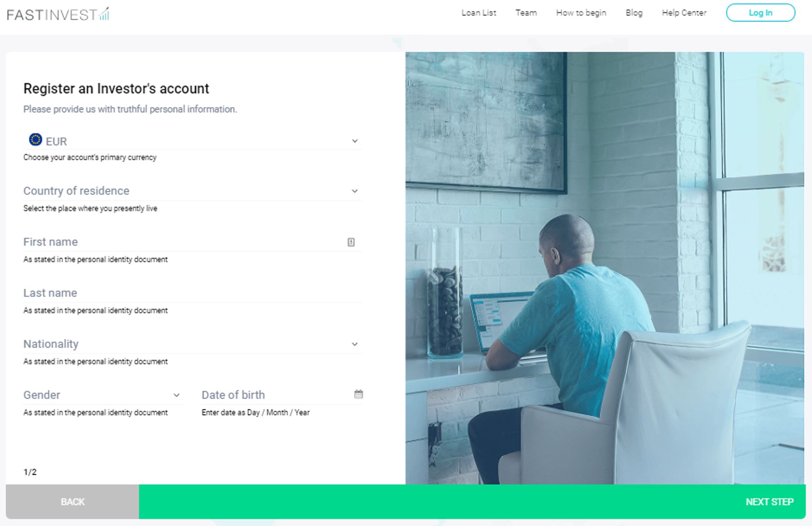Open the Help Center link

(x=684, y=13)
